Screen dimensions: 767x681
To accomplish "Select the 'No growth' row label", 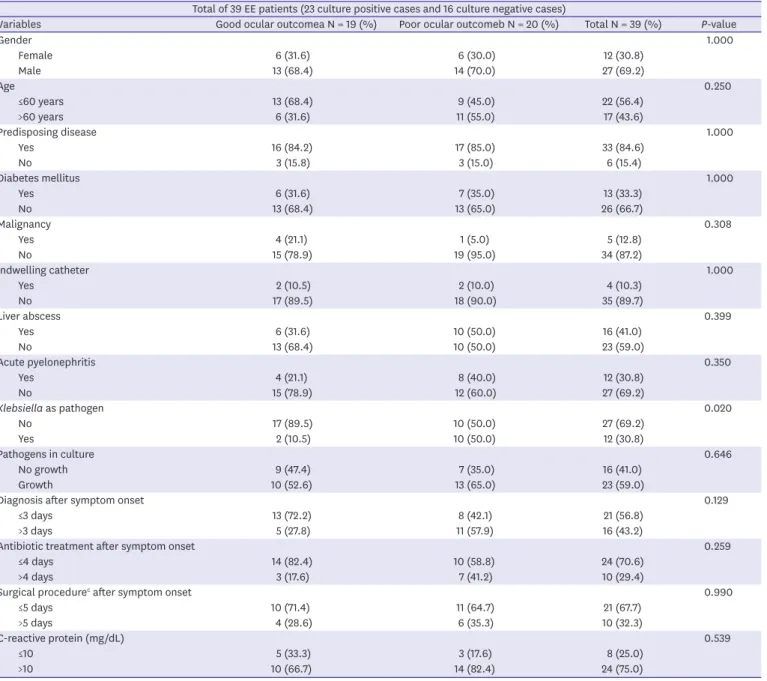I will (x=43, y=469).
